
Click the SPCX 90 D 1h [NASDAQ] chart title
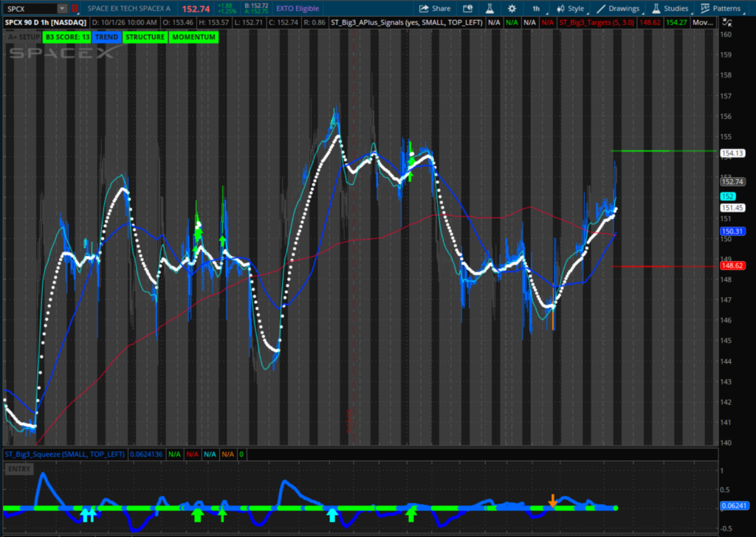pyautogui.click(x=46, y=22)
